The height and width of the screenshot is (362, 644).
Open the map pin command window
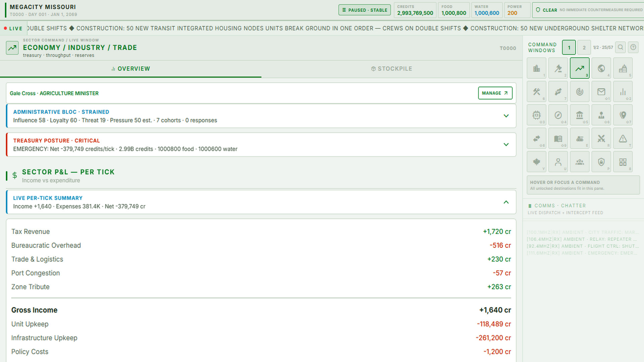coord(623,115)
